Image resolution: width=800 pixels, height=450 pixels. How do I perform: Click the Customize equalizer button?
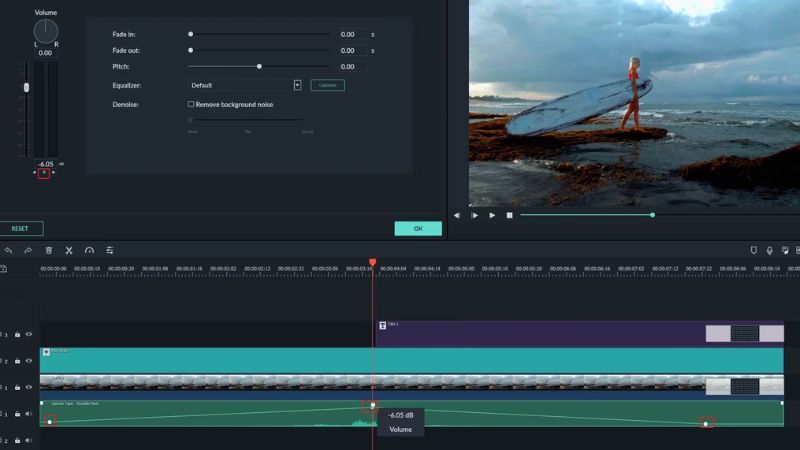click(x=327, y=85)
